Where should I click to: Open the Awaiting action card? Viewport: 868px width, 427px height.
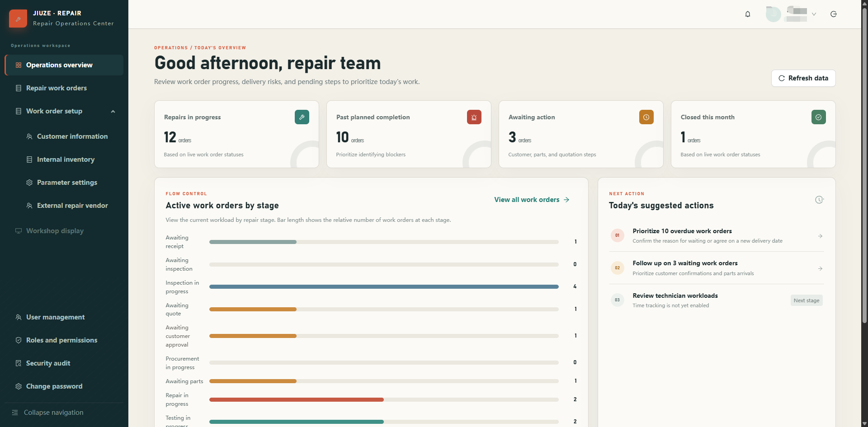581,134
